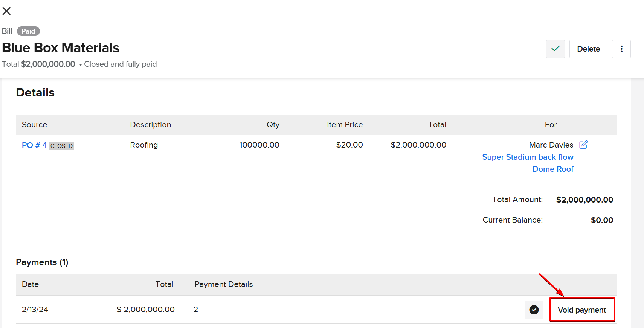Toggle the payment cleared checkmark icon
Image resolution: width=644 pixels, height=328 pixels.
pyautogui.click(x=534, y=310)
